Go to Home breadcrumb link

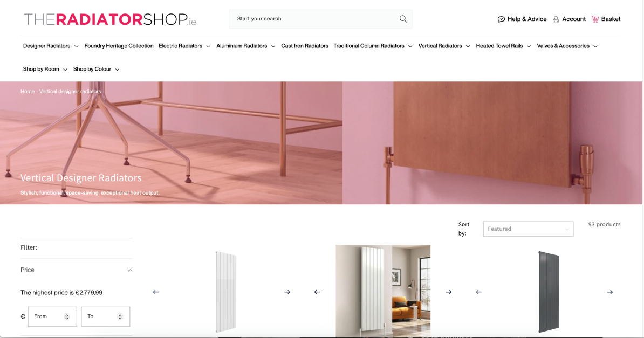coord(28,91)
